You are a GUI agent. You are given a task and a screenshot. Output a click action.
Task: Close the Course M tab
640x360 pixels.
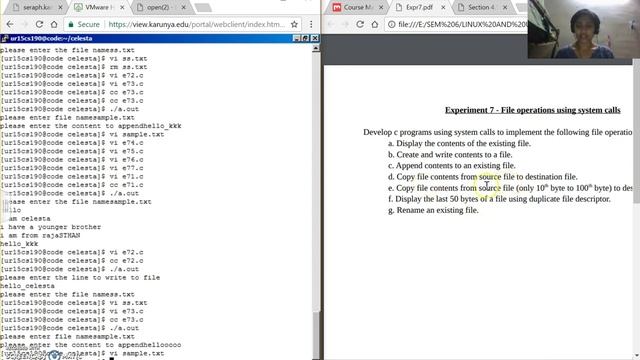[381, 7]
